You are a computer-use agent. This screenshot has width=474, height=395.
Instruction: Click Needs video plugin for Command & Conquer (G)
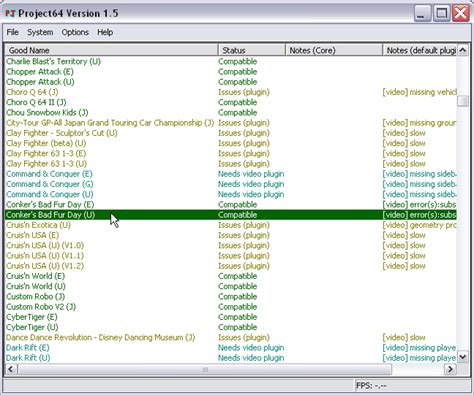tap(251, 184)
